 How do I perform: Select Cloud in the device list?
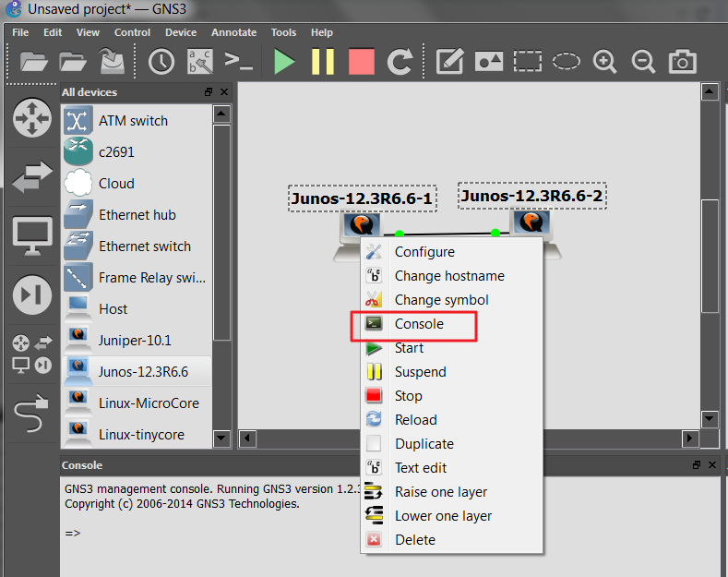137,184
